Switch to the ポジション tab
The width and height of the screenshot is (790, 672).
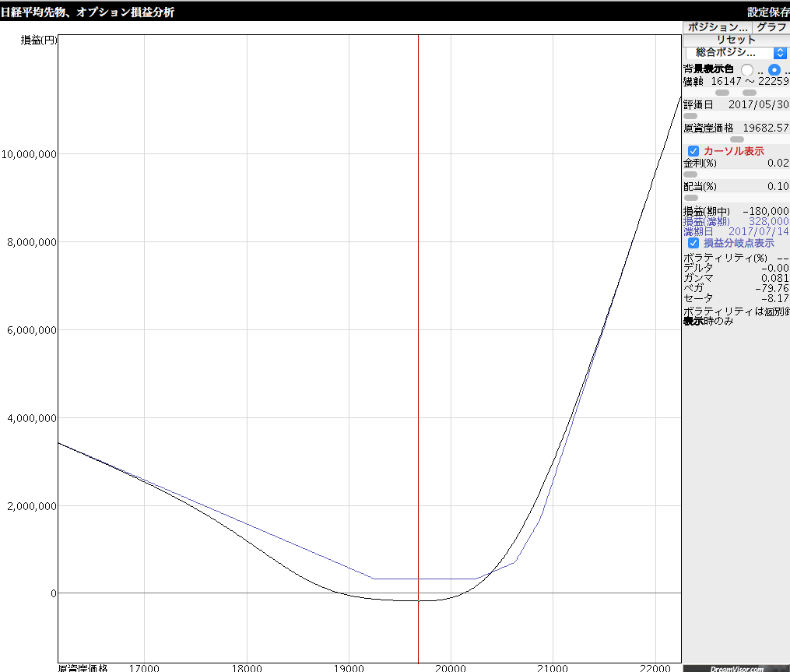tap(717, 27)
